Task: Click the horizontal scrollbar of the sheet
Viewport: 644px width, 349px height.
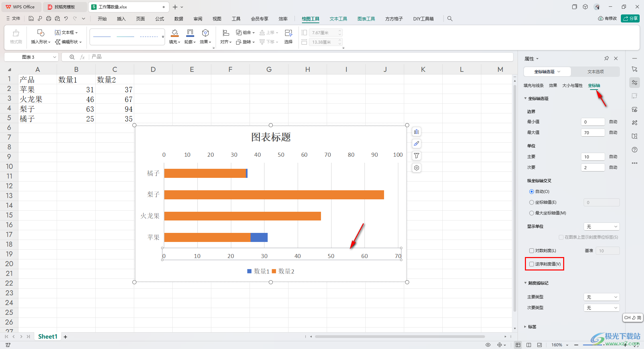Action: click(x=400, y=337)
